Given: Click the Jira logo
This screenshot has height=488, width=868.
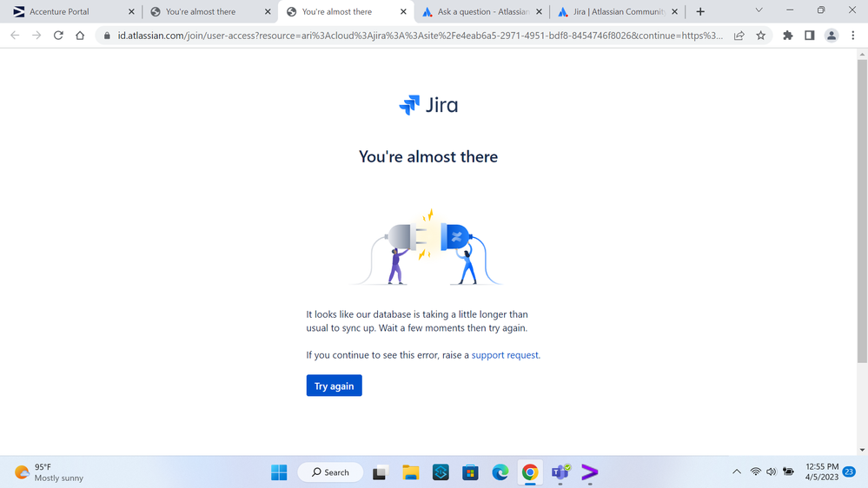Looking at the screenshot, I should click(428, 104).
